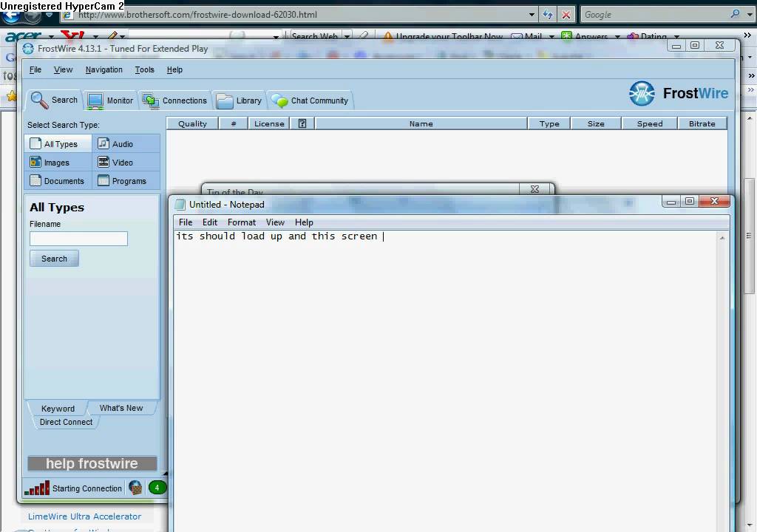757x532 pixels.
Task: Open Notepad View menu
Action: (275, 222)
